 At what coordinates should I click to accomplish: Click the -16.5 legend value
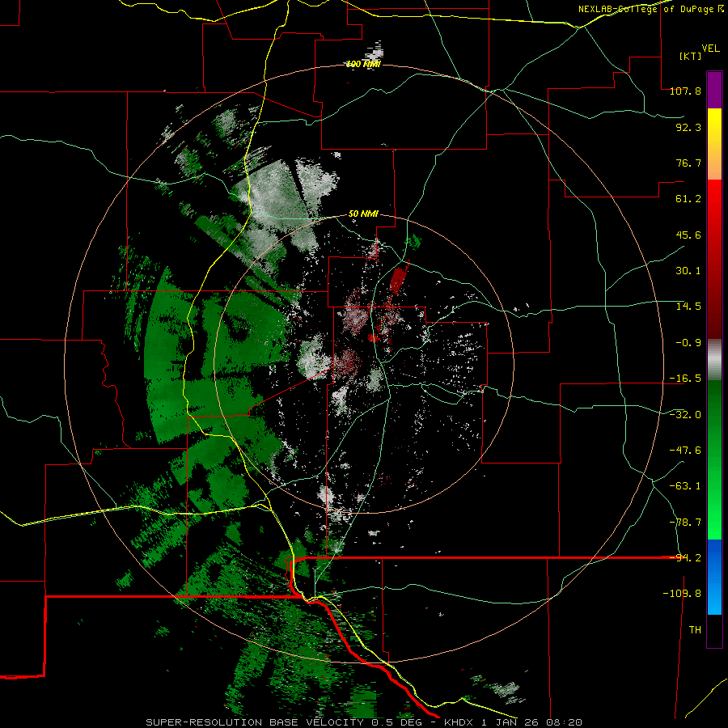pos(685,379)
